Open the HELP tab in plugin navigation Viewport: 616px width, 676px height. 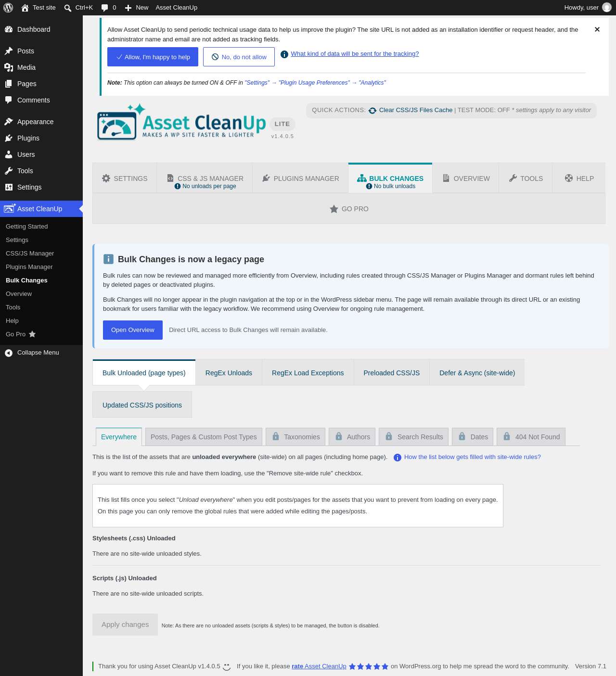pos(579,179)
